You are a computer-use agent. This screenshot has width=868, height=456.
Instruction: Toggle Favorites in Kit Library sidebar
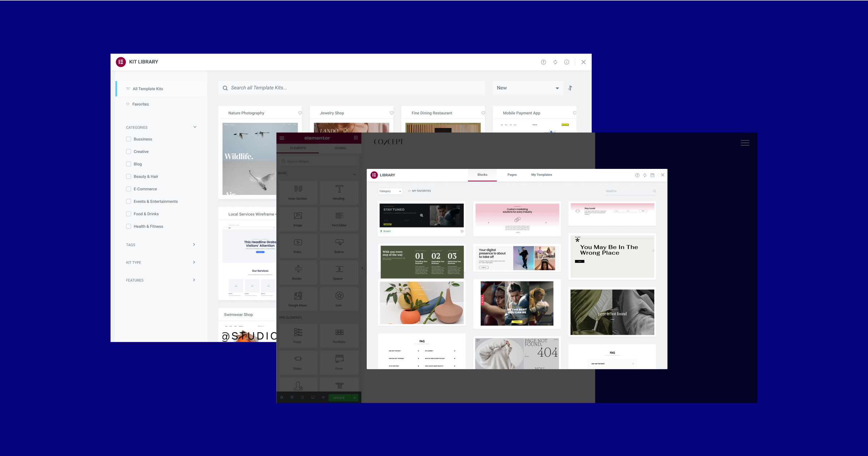(x=140, y=104)
